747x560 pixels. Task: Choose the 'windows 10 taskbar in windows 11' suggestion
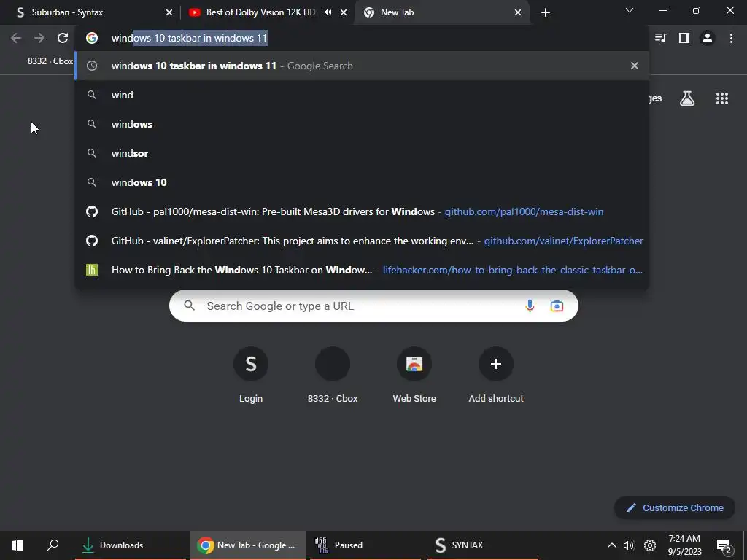click(x=362, y=66)
